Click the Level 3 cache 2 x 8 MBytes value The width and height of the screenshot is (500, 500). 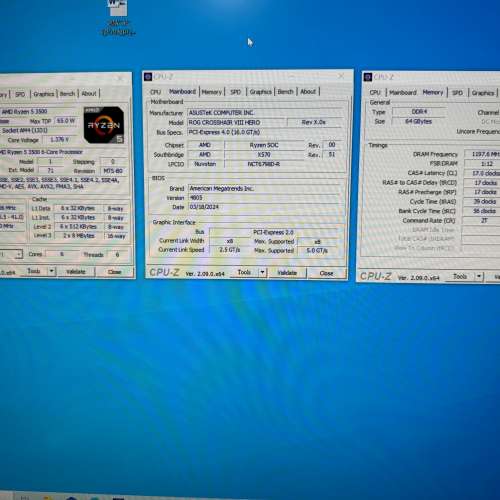[77, 236]
